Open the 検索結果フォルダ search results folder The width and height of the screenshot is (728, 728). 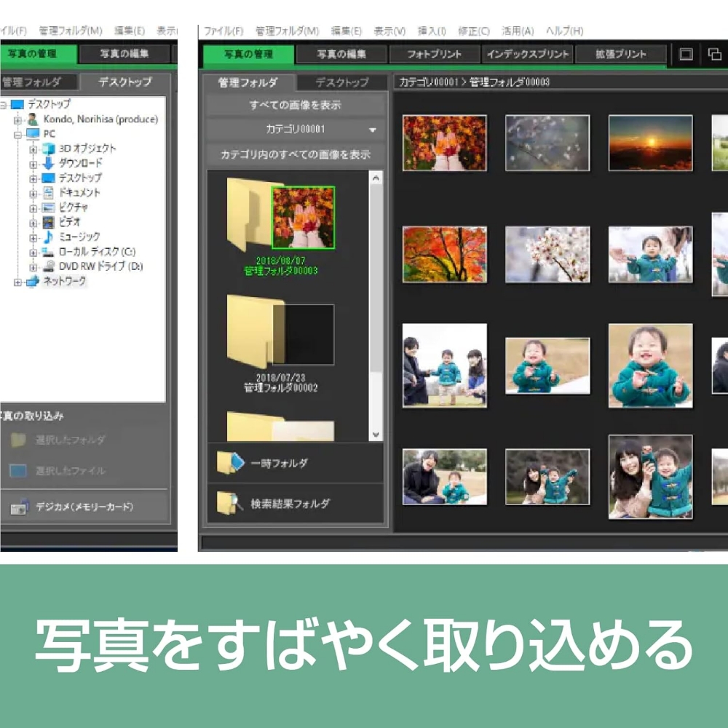pos(231,503)
